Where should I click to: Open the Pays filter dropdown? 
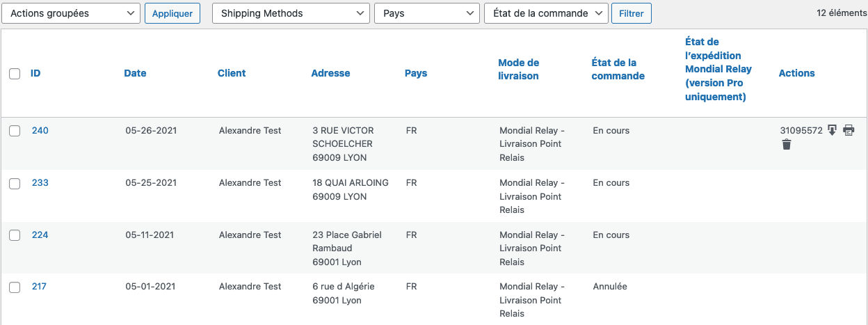click(x=426, y=13)
